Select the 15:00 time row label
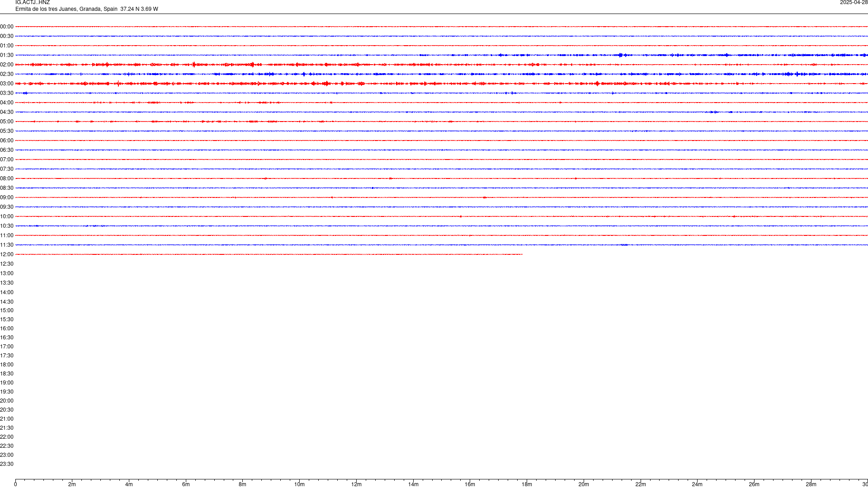Viewport: 868px width, 488px height. [x=7, y=310]
